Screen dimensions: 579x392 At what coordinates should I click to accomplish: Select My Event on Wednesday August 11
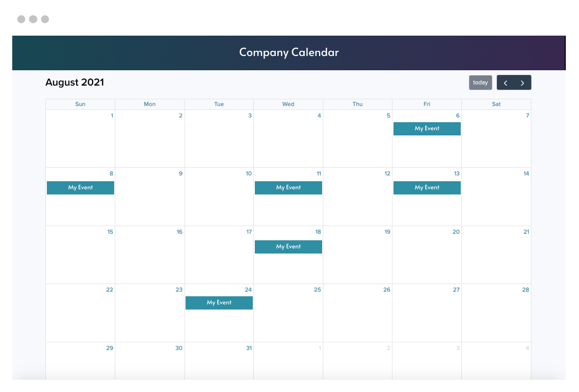point(288,188)
